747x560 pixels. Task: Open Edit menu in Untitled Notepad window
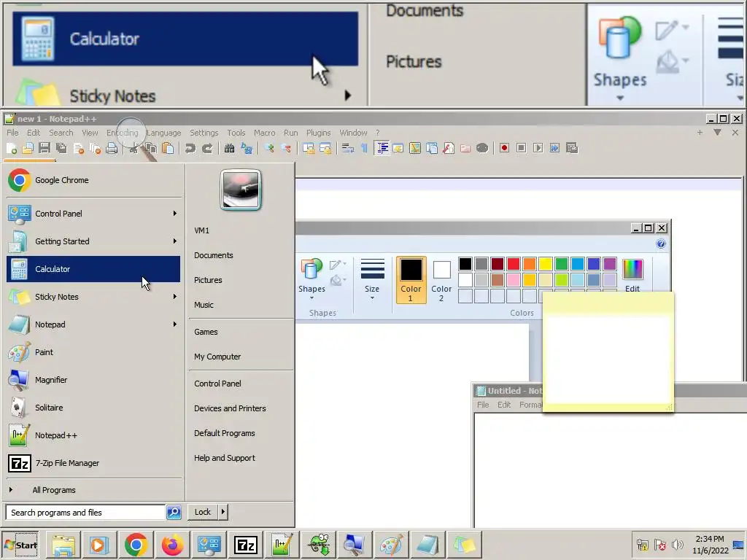click(504, 405)
